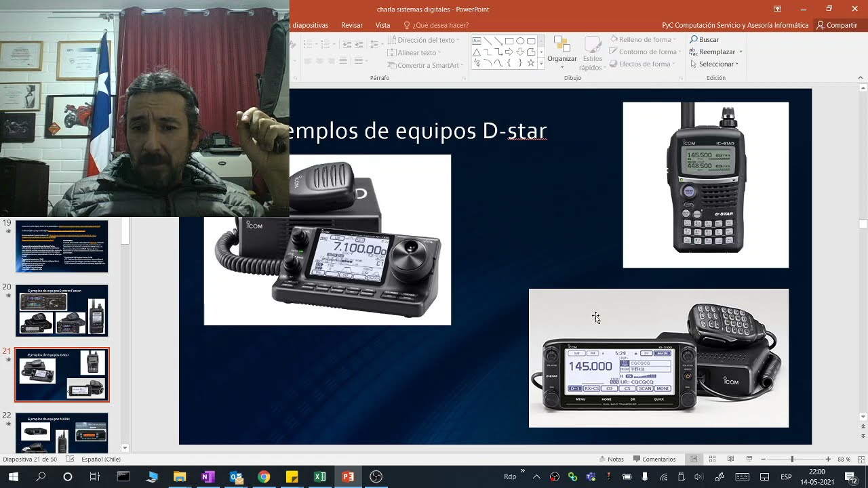Open the Vista tab
This screenshot has height=488, width=868.
[383, 25]
